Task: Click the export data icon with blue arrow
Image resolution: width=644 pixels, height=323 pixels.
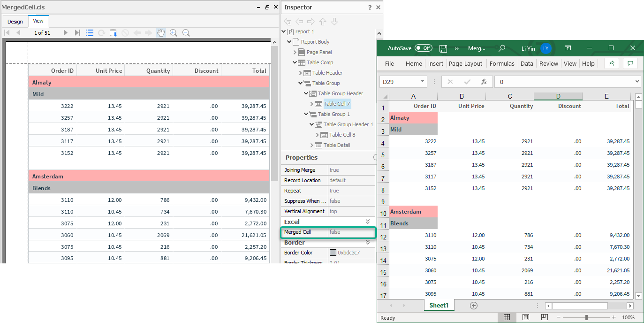Action: tap(114, 33)
